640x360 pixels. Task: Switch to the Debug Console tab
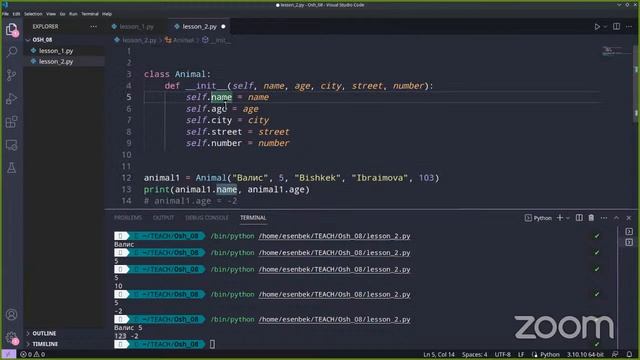point(207,218)
